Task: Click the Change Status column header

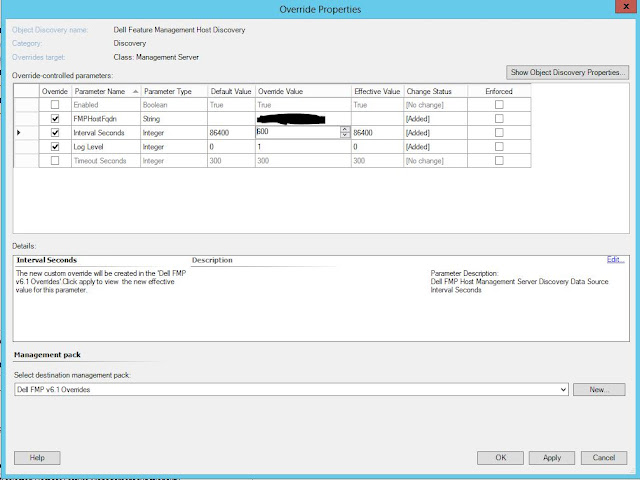Action: coord(436,91)
